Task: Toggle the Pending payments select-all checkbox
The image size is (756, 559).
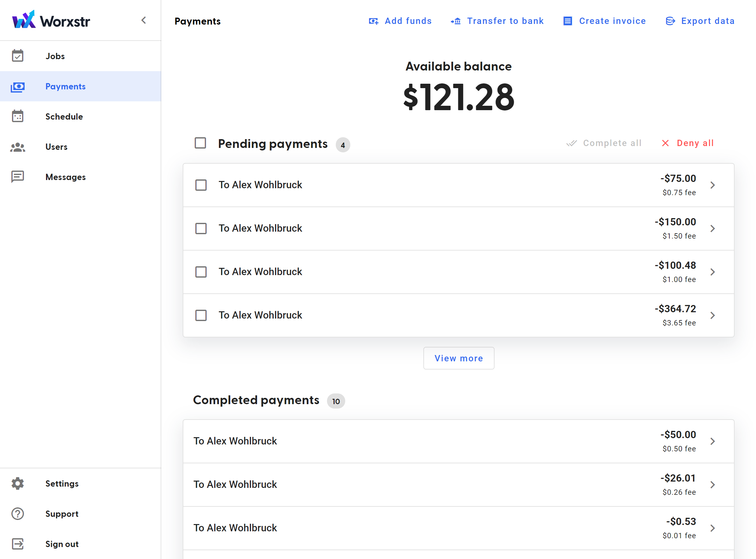Action: [200, 143]
